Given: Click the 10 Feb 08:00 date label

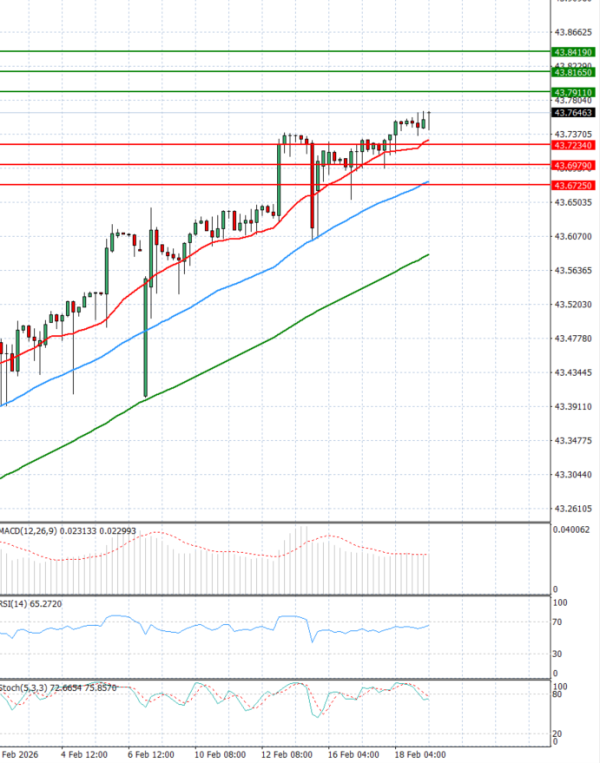Looking at the screenshot, I should click(x=219, y=754).
